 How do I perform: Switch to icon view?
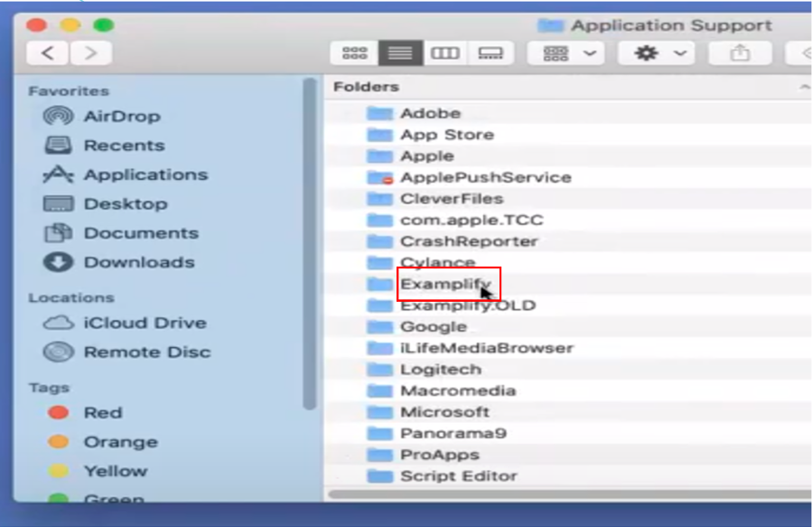[355, 52]
